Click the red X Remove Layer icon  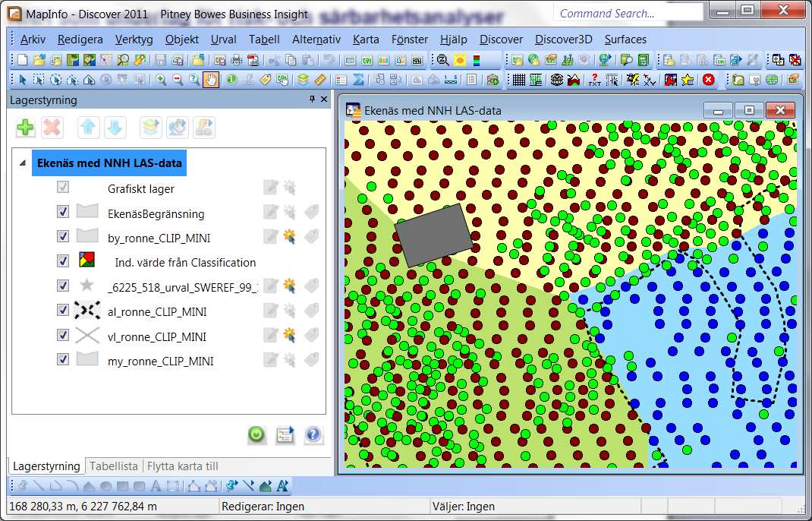click(x=52, y=128)
